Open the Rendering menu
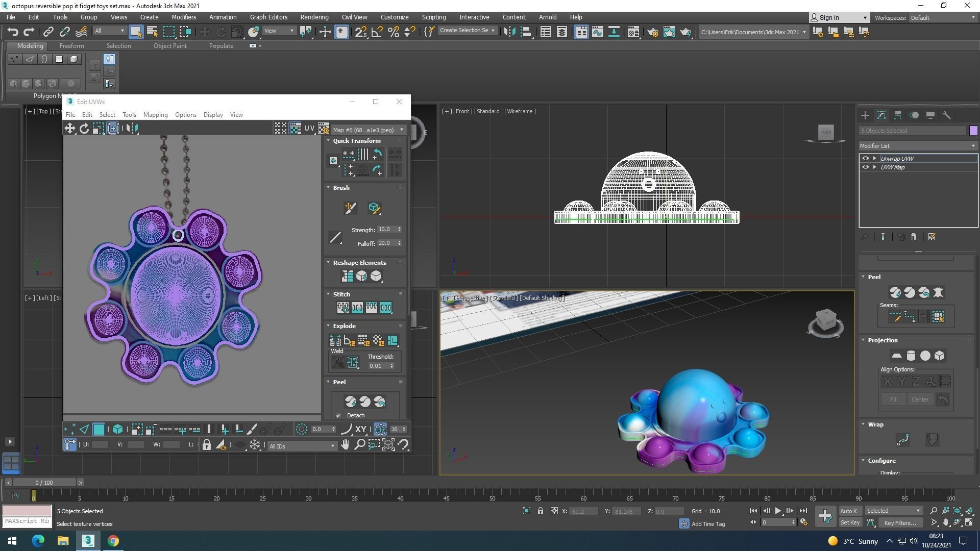The image size is (980, 551). click(x=314, y=17)
